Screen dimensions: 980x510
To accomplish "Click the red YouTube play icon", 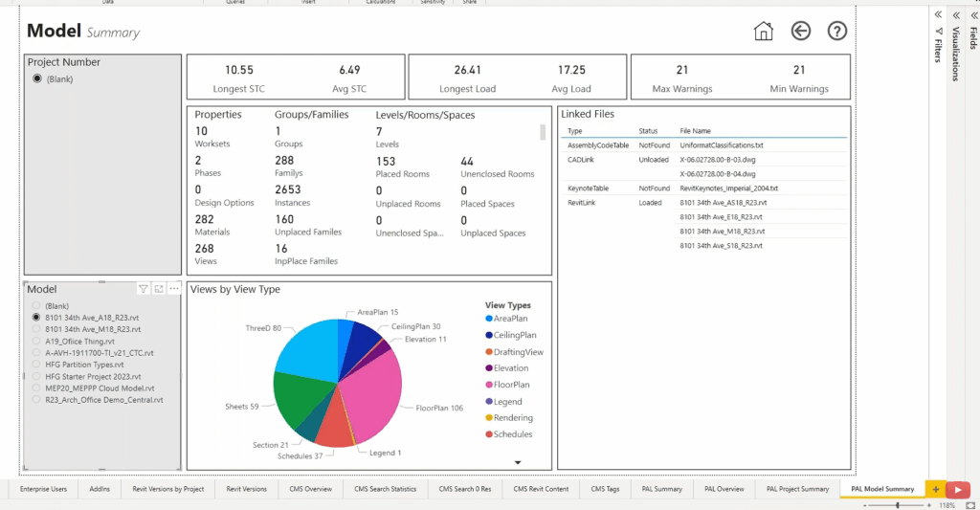I will point(958,489).
